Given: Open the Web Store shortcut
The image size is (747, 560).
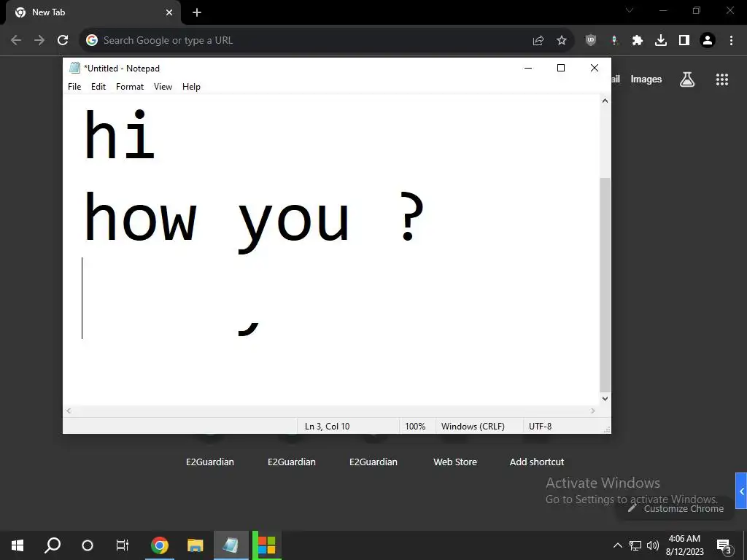Looking at the screenshot, I should tap(455, 462).
